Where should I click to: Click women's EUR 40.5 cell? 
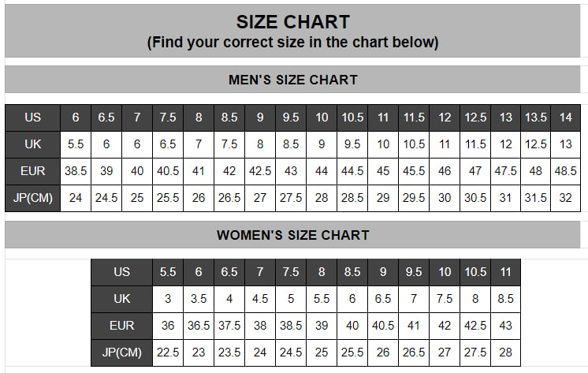383,326
